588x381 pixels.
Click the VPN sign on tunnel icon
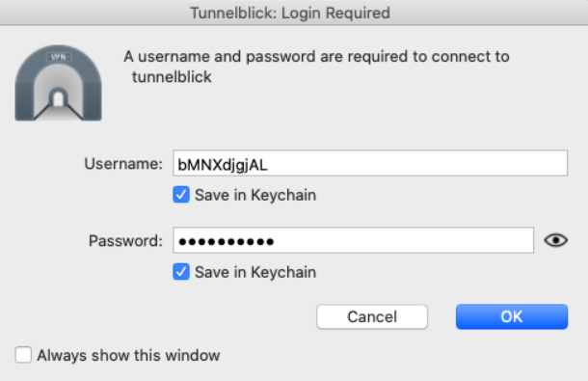click(59, 57)
